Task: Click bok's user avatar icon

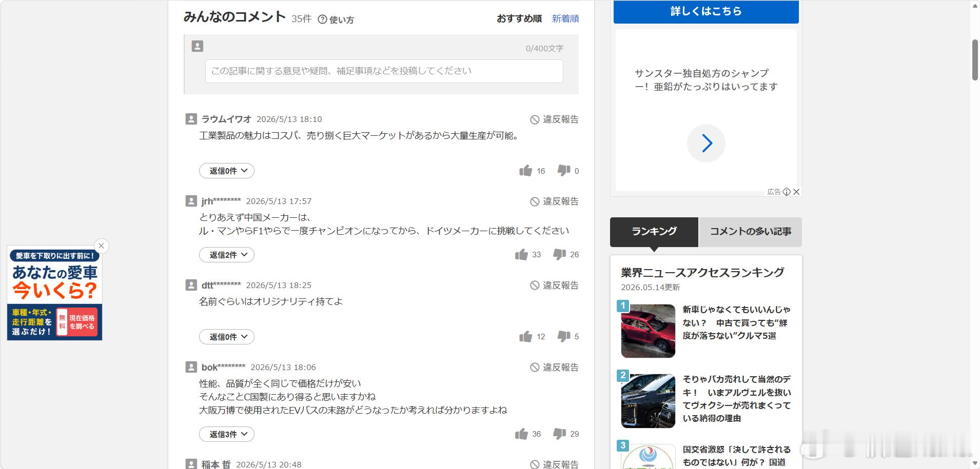Action: tap(191, 367)
